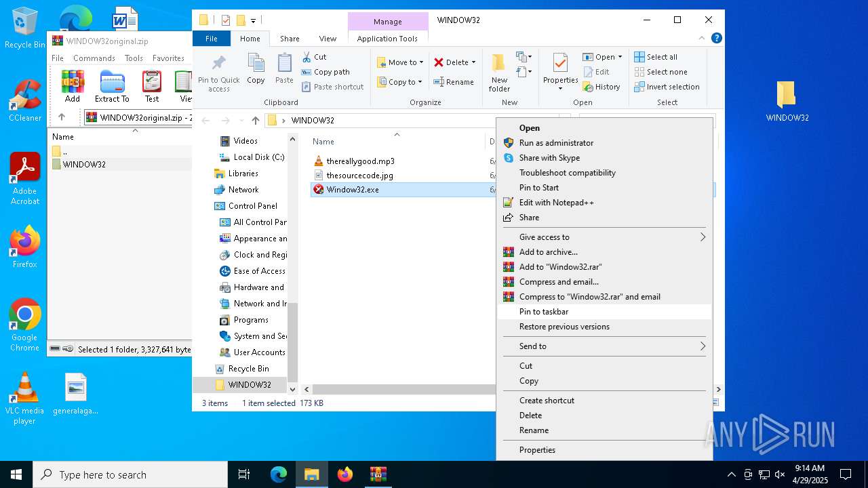Choose Edit with Notepad++ from the context menu
Image resolution: width=868 pixels, height=488 pixels.
point(605,203)
